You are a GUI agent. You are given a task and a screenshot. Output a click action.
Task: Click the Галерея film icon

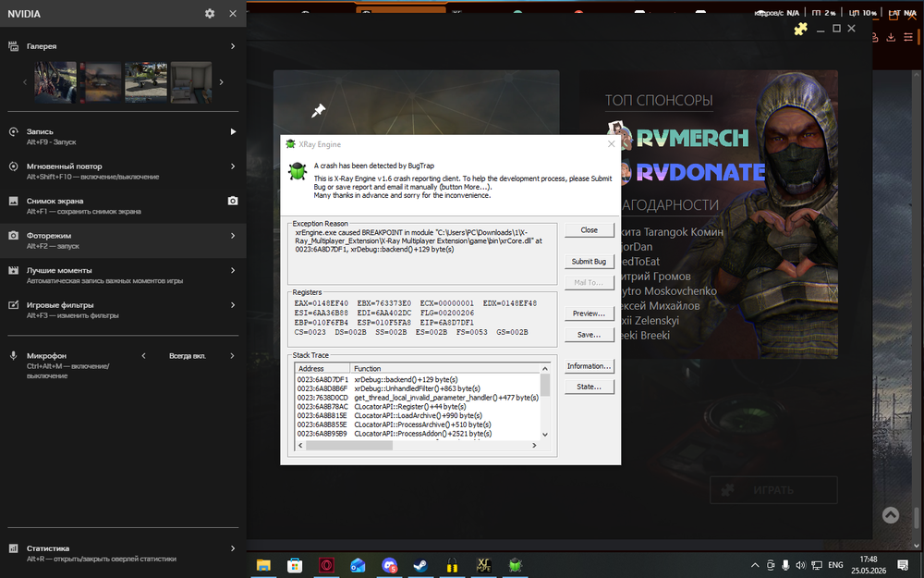click(13, 46)
